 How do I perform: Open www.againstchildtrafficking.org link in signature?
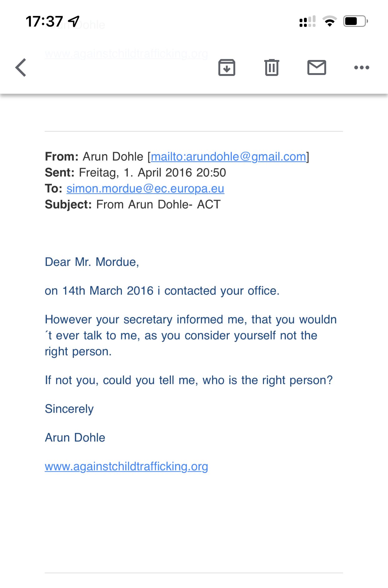(x=126, y=466)
